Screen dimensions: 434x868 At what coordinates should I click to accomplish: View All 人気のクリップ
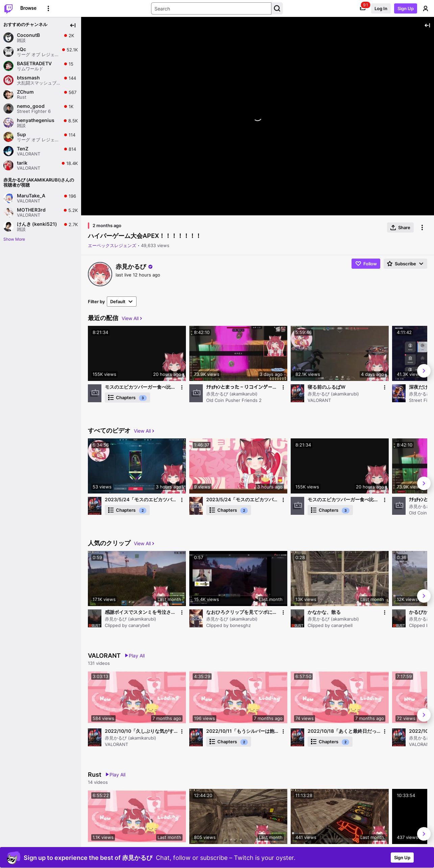[x=144, y=544]
